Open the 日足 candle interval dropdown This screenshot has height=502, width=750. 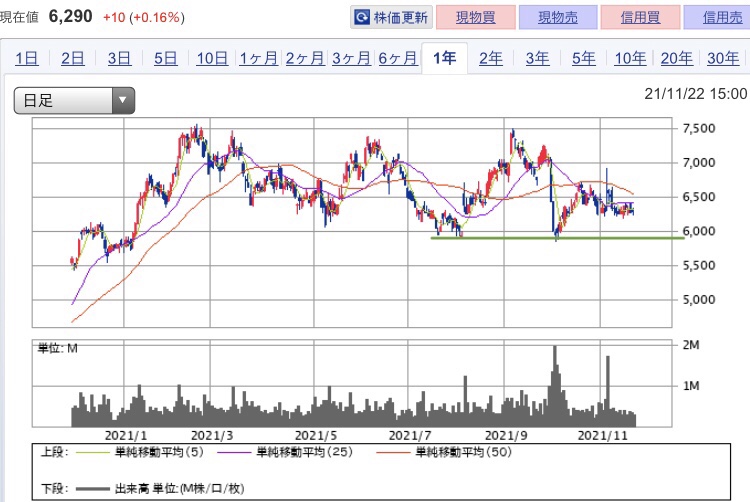(x=74, y=100)
